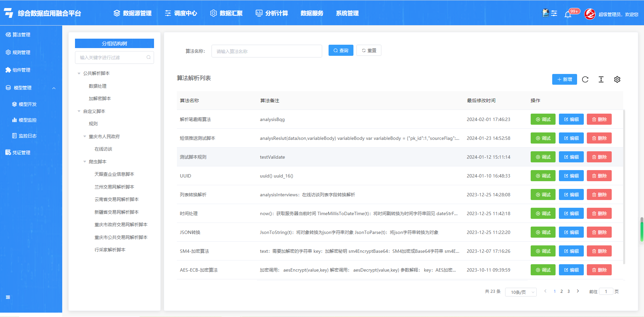Delete the AES-ECB-加密算法 row
Viewport: 644px width, 317px height.
[599, 270]
